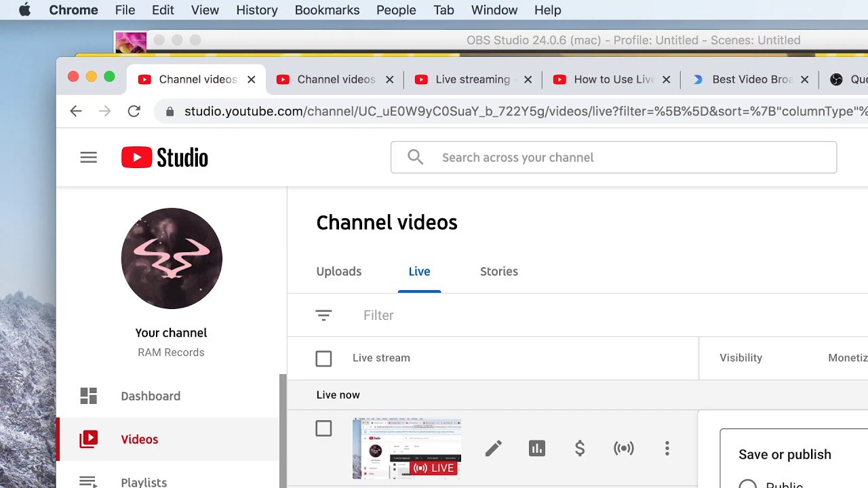
Task: Focus the Search across your channel field
Action: click(614, 157)
